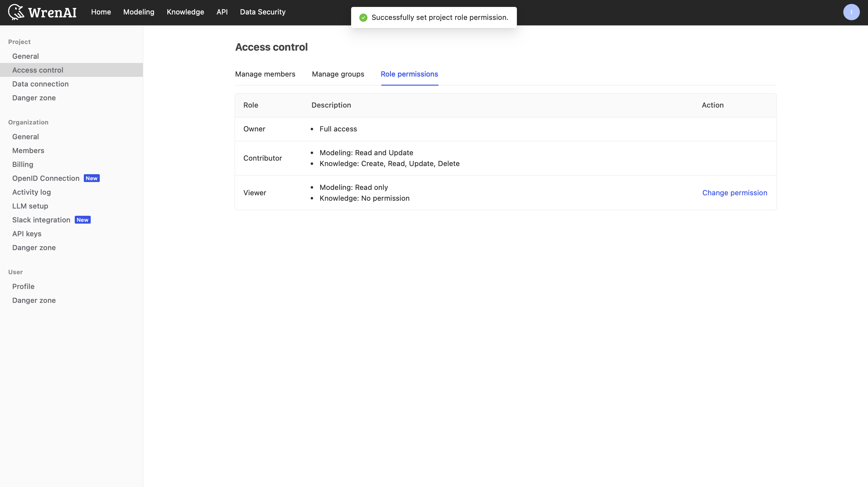Select the Role permissions tab
Screen dimensions: 868x487
(x=409, y=74)
